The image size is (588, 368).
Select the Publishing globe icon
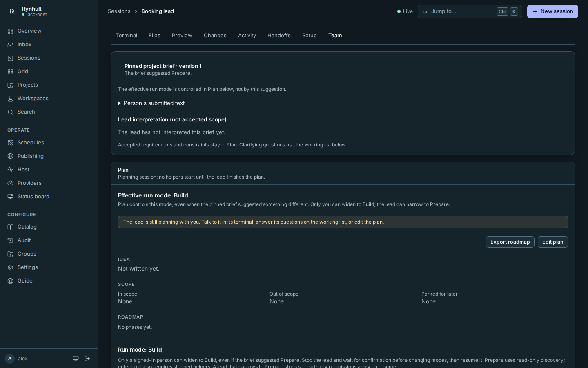tap(10, 156)
